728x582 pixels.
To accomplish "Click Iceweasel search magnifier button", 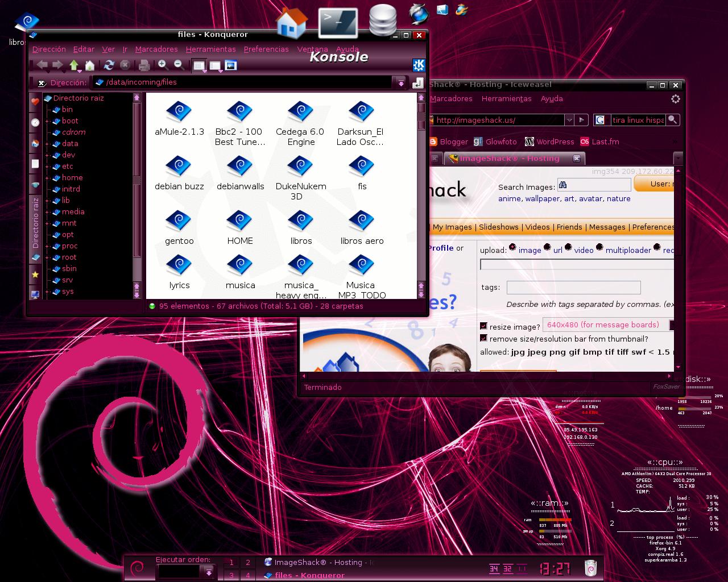I will pos(673,120).
